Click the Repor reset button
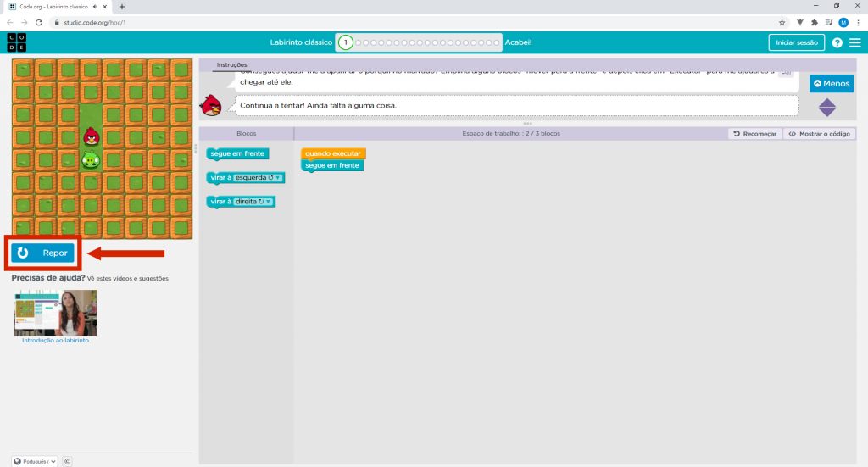868x467 pixels. [42, 253]
